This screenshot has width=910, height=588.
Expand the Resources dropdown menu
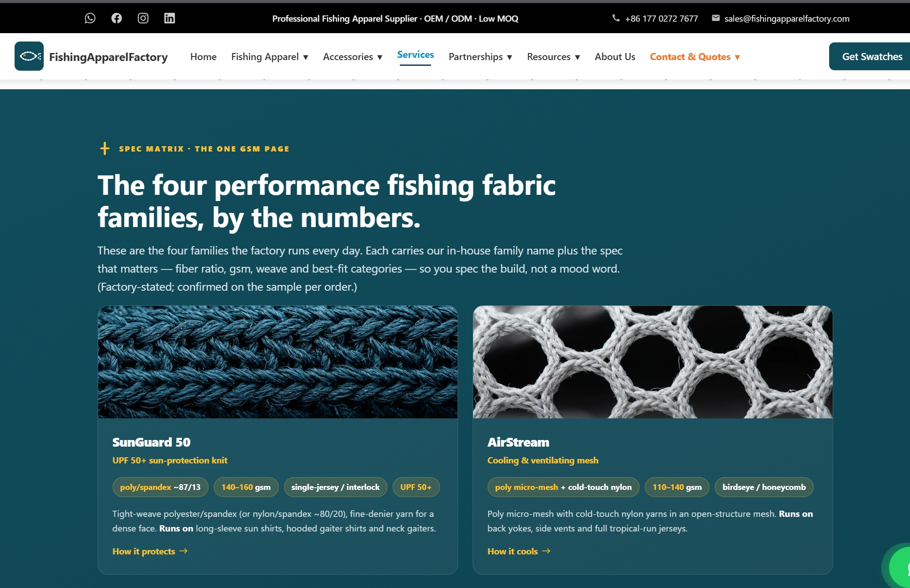[554, 57]
